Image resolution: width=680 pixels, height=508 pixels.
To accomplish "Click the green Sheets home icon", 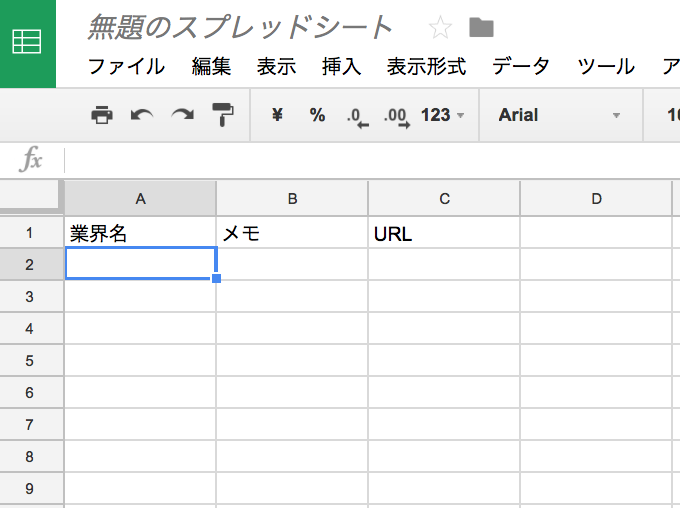I will click(x=27, y=43).
